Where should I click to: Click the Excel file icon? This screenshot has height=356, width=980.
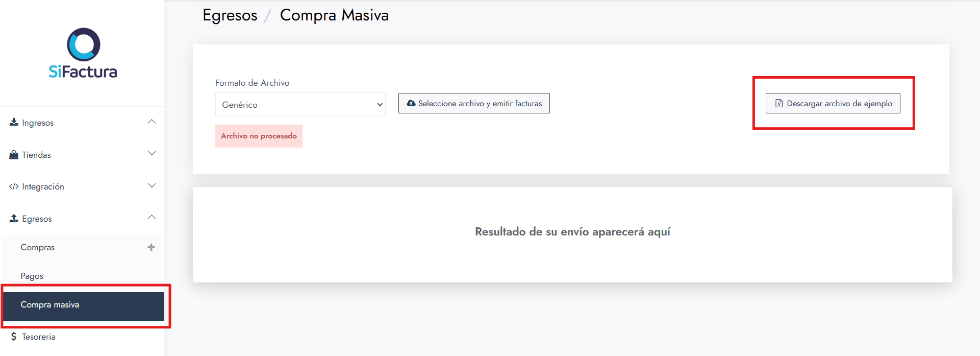click(x=779, y=103)
